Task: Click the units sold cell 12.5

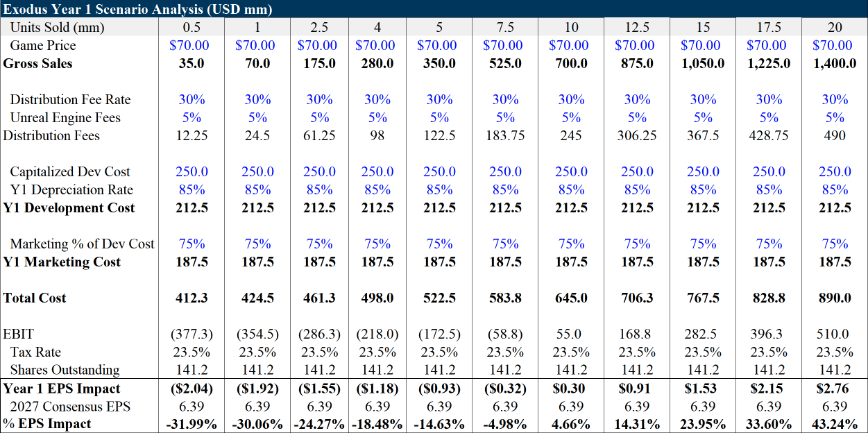Action: [637, 27]
